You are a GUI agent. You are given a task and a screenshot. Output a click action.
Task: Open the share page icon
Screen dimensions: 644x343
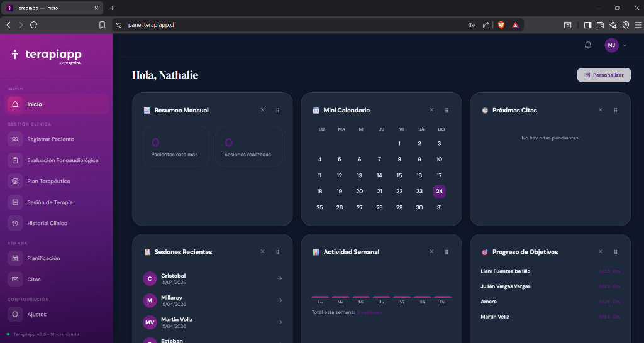point(486,25)
